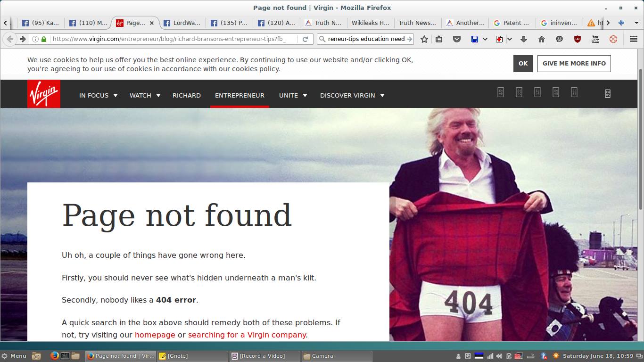Switch to the Truth N... tab

tap(323, 23)
